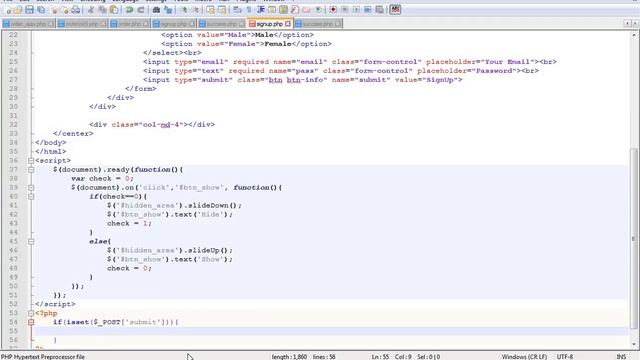Click 'length : 1,860' status bar entry

point(289,357)
